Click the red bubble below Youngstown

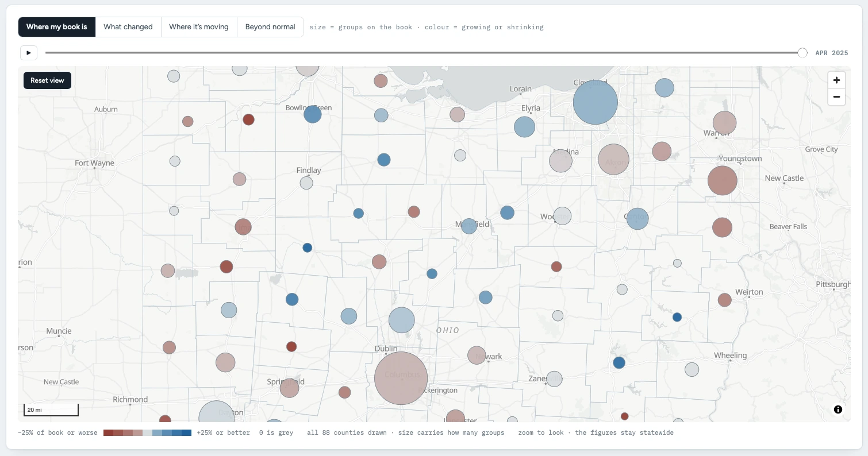(722, 180)
